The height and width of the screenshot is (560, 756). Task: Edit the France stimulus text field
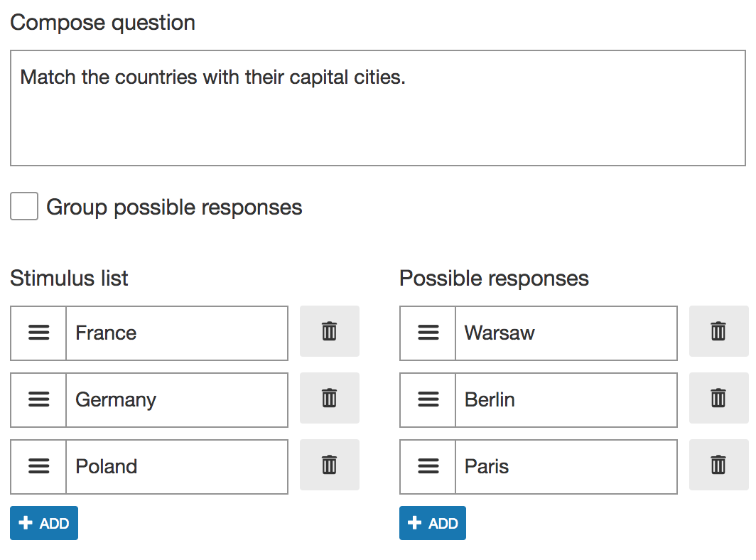click(x=177, y=333)
